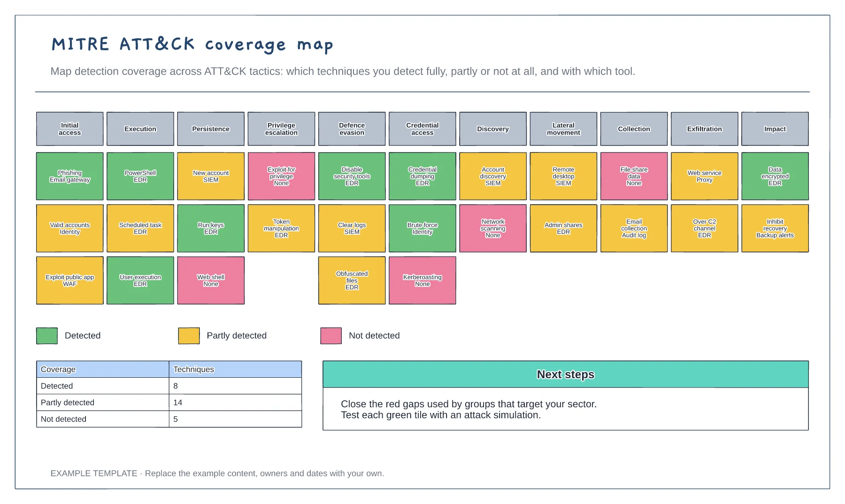845x504 pixels.
Task: Click the yellow Partly detected legend swatch
Action: pyautogui.click(x=189, y=336)
